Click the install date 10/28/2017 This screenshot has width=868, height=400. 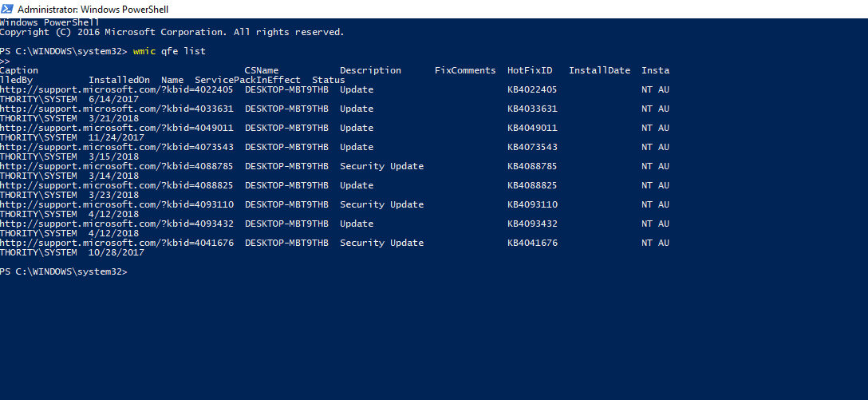coord(116,252)
